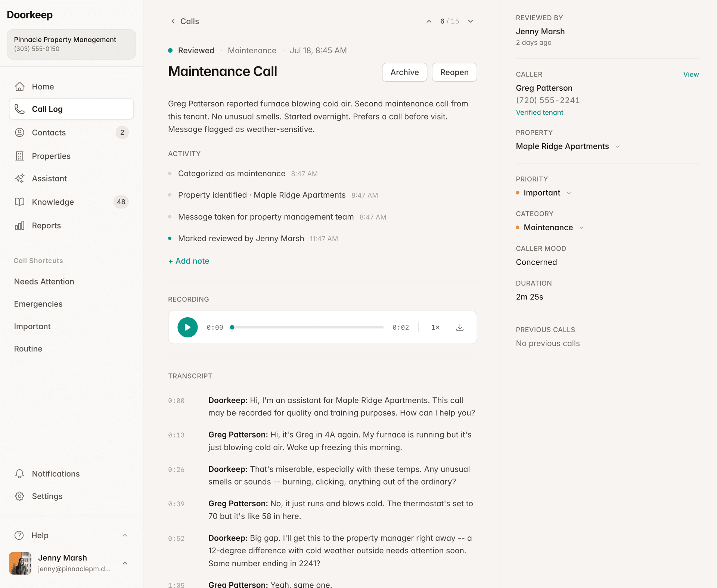The height and width of the screenshot is (588, 717).
Task: Click the Knowledge book icon
Action: click(x=19, y=202)
